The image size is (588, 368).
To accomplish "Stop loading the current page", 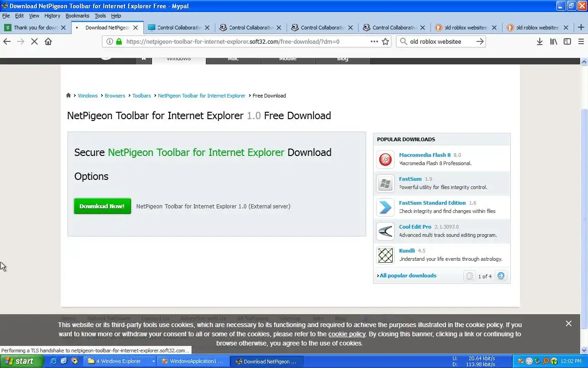I will pyautogui.click(x=34, y=41).
